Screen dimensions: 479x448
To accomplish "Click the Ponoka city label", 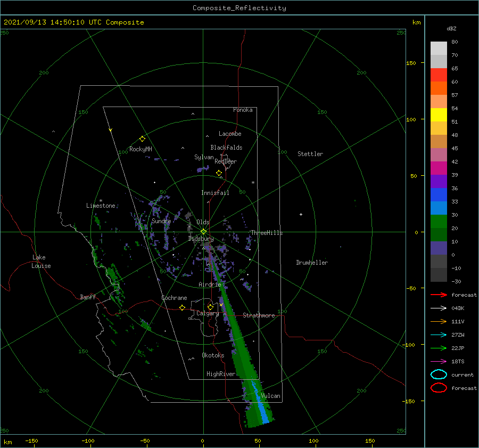I will coord(243,110).
